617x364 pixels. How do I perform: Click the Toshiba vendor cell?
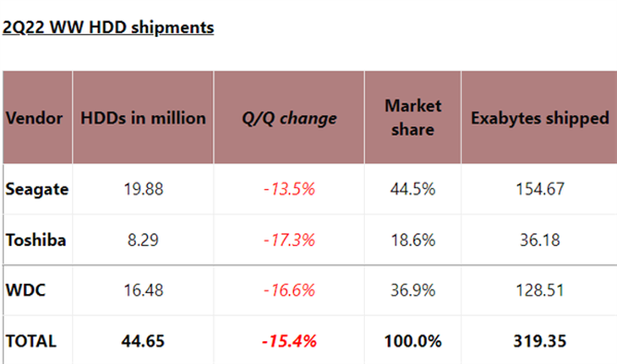[x=36, y=240]
